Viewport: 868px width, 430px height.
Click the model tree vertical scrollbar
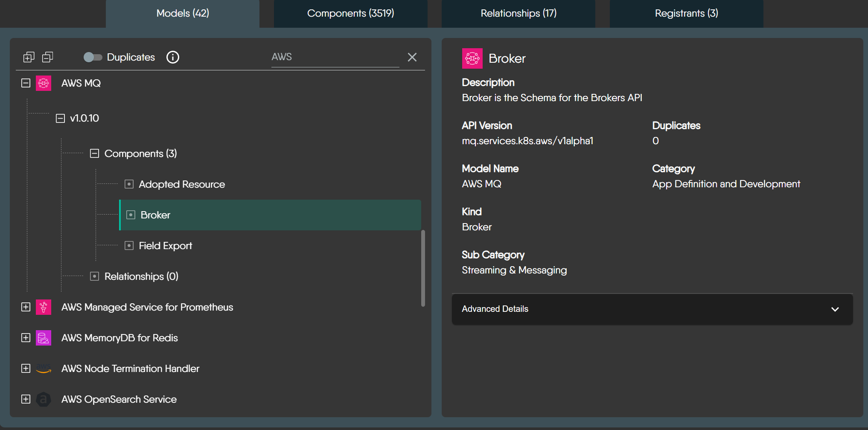(x=423, y=268)
